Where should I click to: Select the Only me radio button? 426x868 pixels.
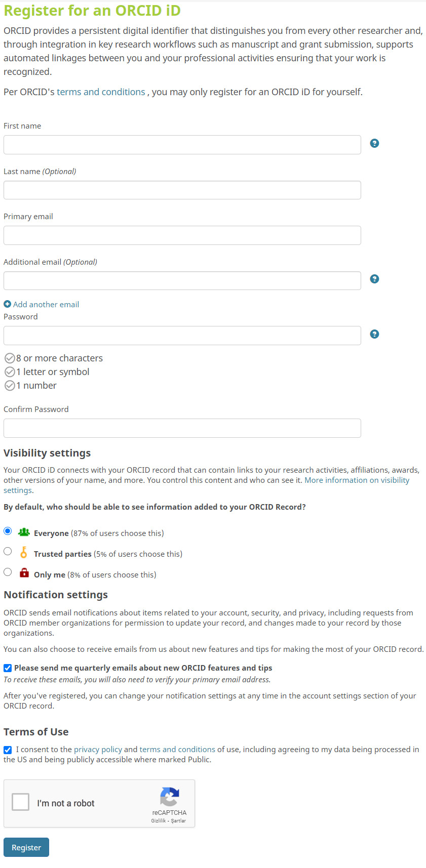pyautogui.click(x=8, y=572)
